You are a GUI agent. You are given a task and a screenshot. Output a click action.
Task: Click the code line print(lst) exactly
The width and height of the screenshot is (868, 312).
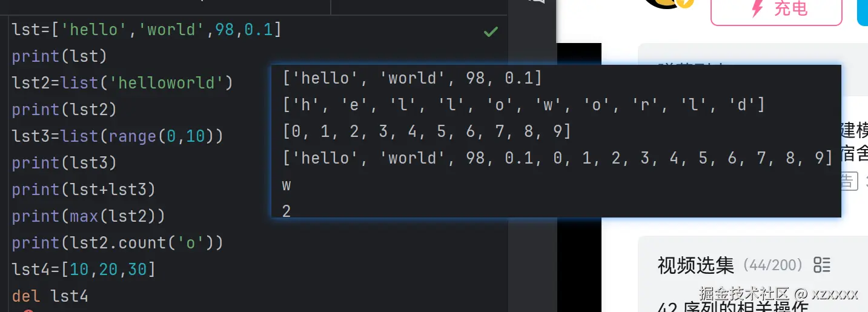tap(59, 56)
